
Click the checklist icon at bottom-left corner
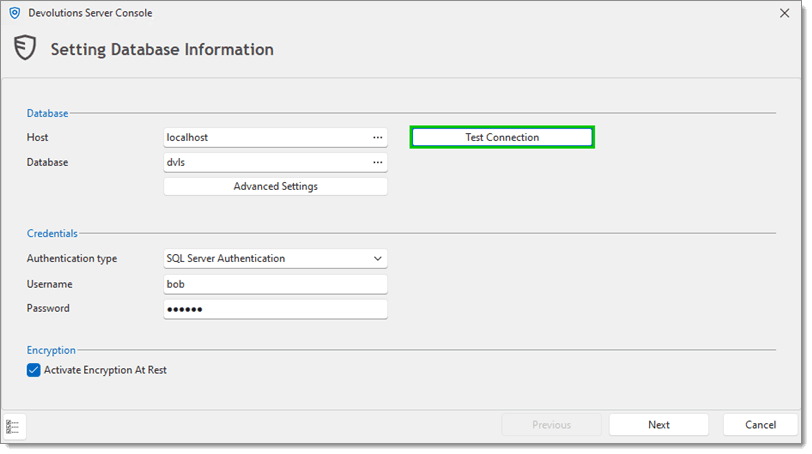tap(14, 426)
